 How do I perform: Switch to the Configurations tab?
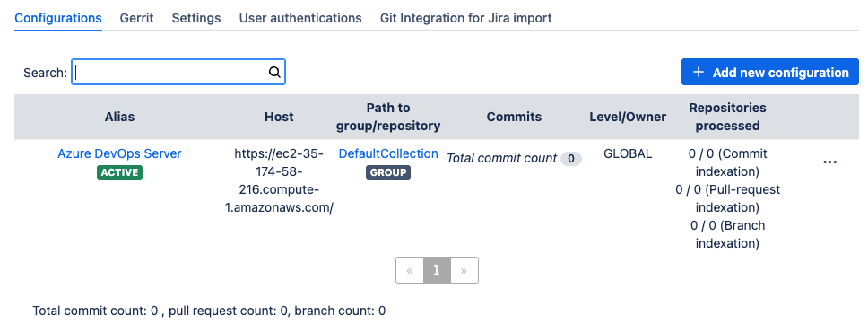[x=58, y=18]
